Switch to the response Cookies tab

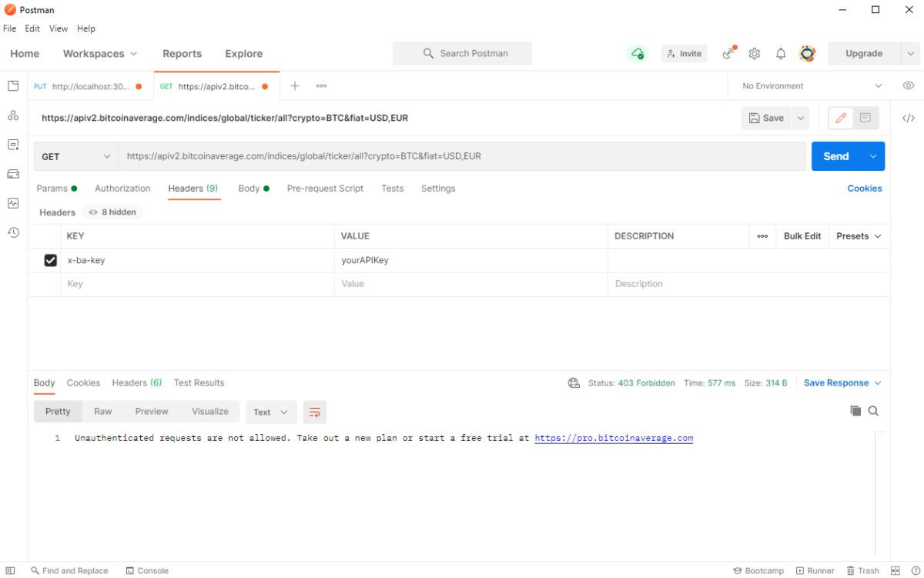pyautogui.click(x=83, y=383)
